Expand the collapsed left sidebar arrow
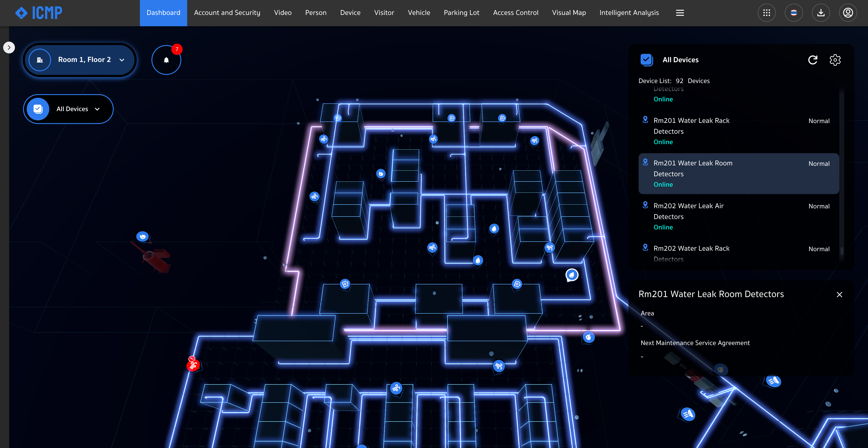 [x=9, y=48]
